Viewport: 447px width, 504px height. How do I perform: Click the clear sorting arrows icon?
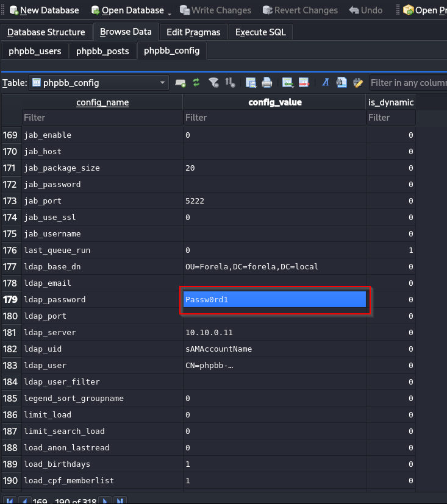coord(230,83)
